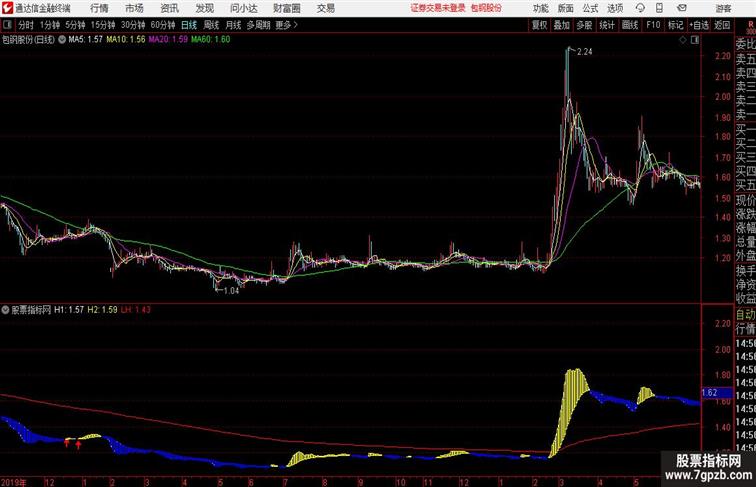Click the diamond icon at chart top-right
Image resolution: width=756 pixels, height=487 pixels.
point(683,40)
